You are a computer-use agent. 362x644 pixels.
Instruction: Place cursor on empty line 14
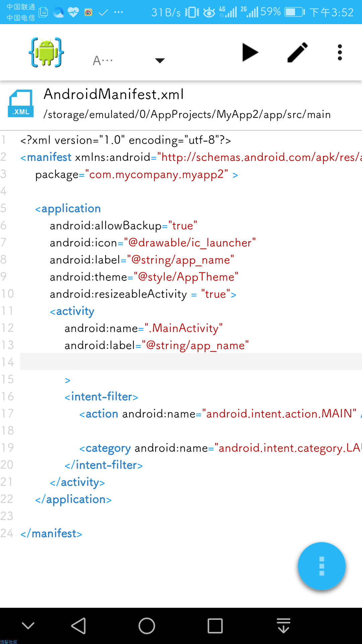pos(188,362)
